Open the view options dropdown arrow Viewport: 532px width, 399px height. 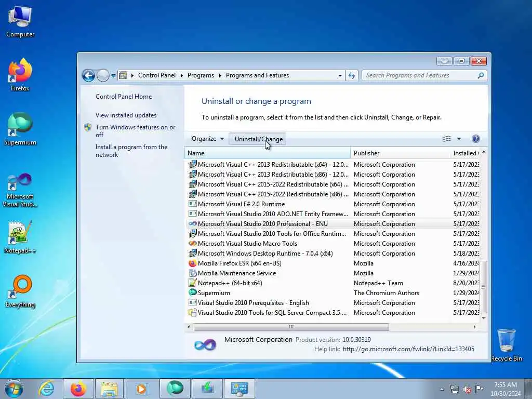point(459,138)
